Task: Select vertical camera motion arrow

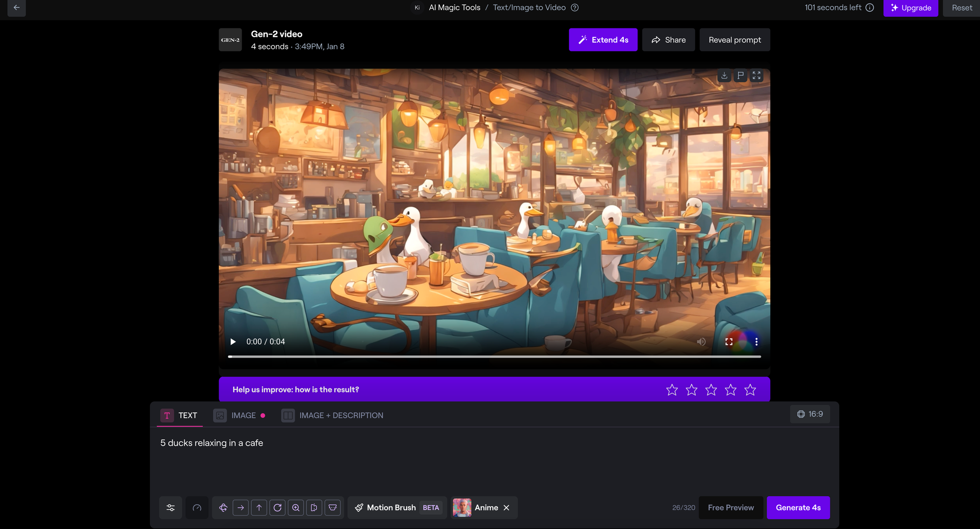Action: [259, 507]
